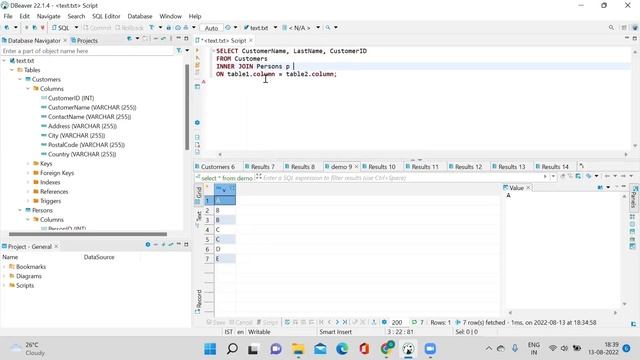Open the Windows Start menu

coord(210,349)
